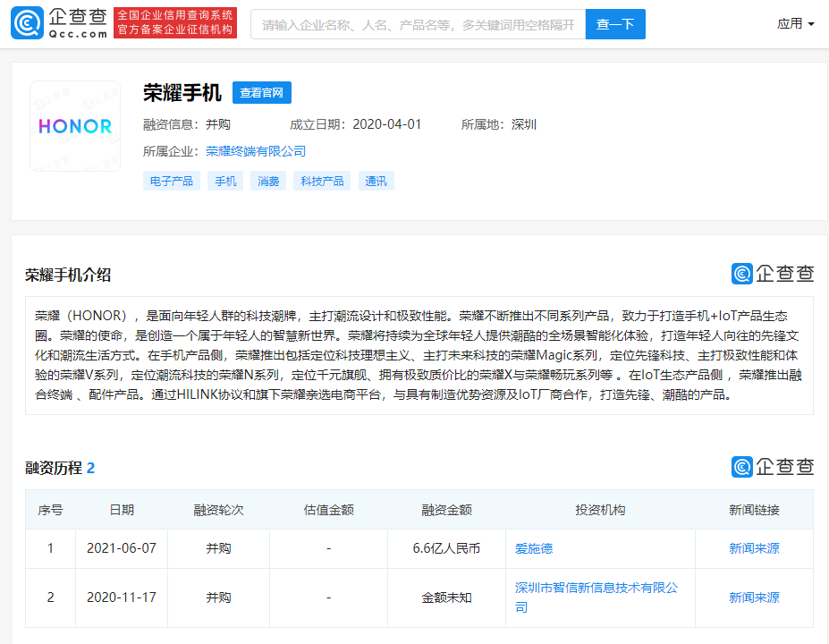Click the 融资历程 section heading
This screenshot has width=829, height=644.
point(54,468)
